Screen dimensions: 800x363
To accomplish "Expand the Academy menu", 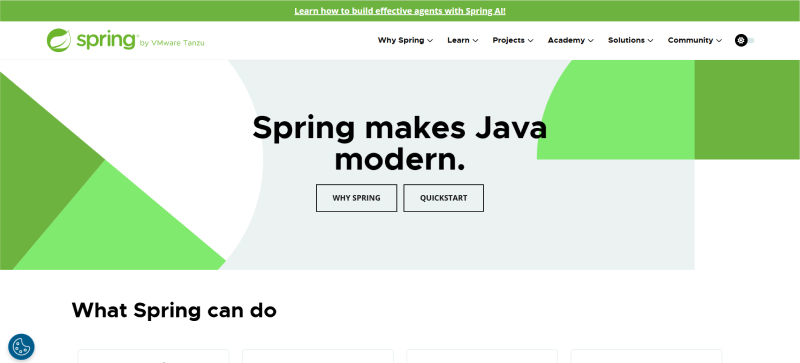I will pos(570,40).
